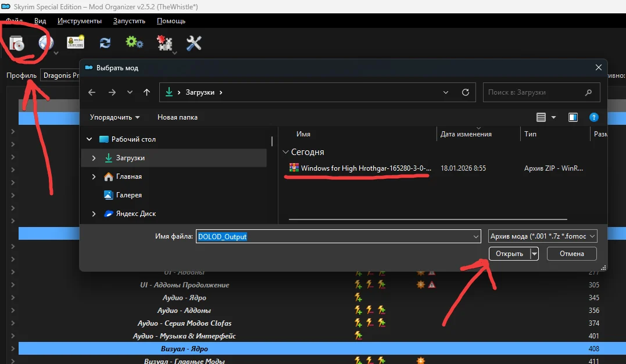
Task: Open the Вид menu
Action: click(40, 21)
